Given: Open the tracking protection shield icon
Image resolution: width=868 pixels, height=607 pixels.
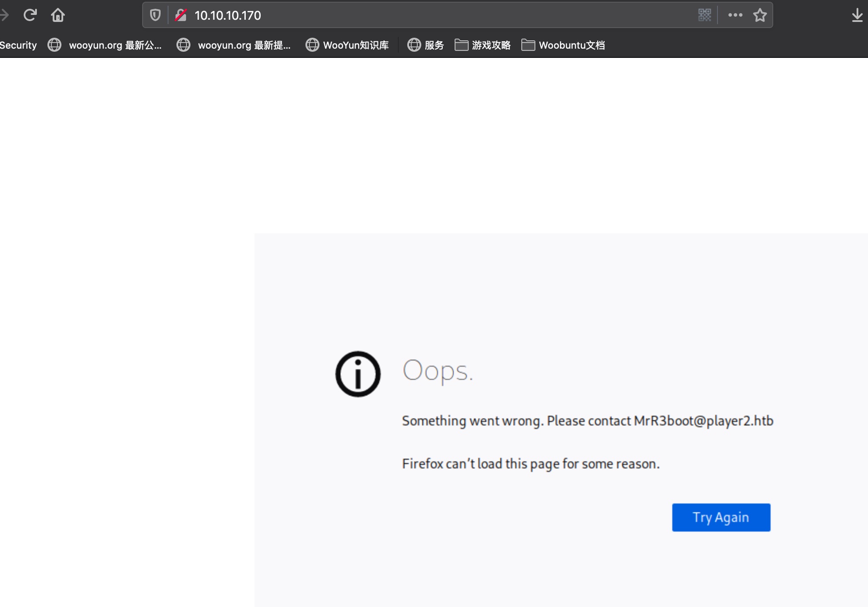Looking at the screenshot, I should 155,15.
